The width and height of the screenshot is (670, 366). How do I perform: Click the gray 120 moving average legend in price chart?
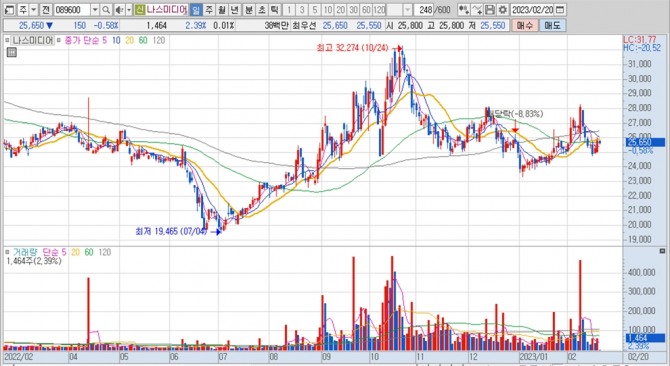click(159, 41)
